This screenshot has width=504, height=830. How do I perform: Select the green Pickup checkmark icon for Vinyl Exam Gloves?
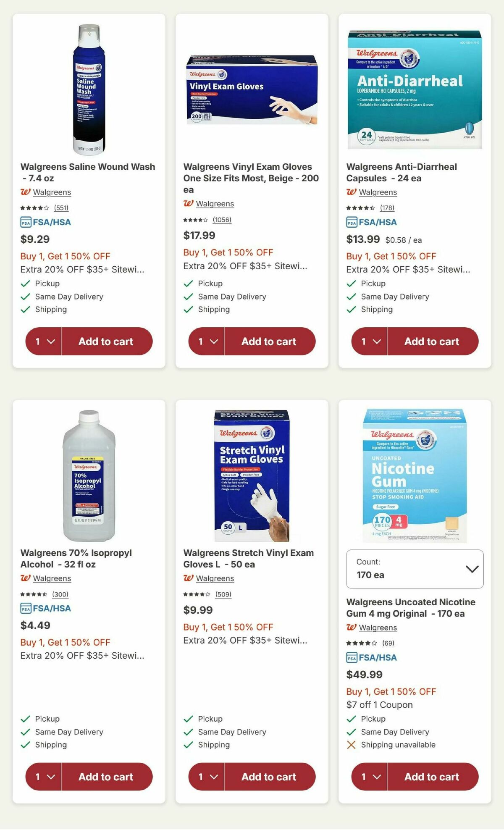point(188,283)
